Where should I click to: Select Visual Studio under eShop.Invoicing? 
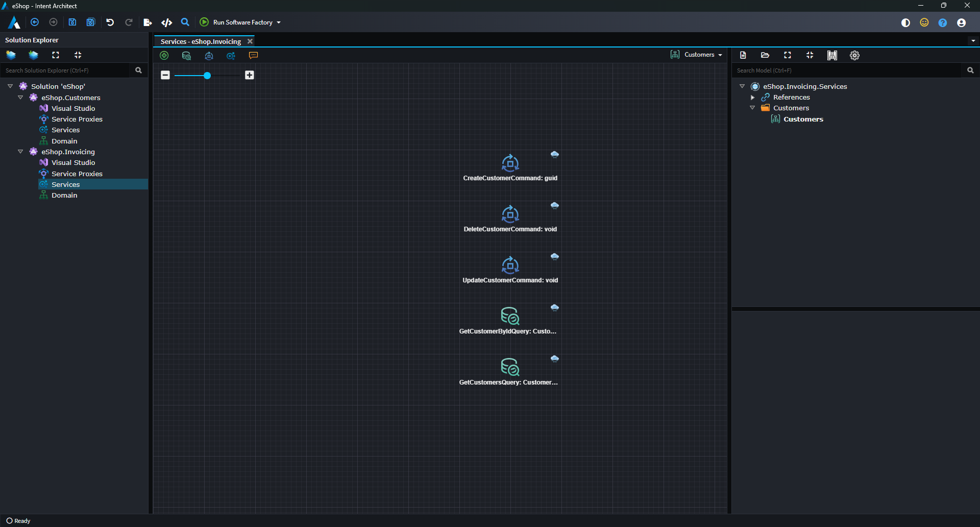[x=73, y=162]
